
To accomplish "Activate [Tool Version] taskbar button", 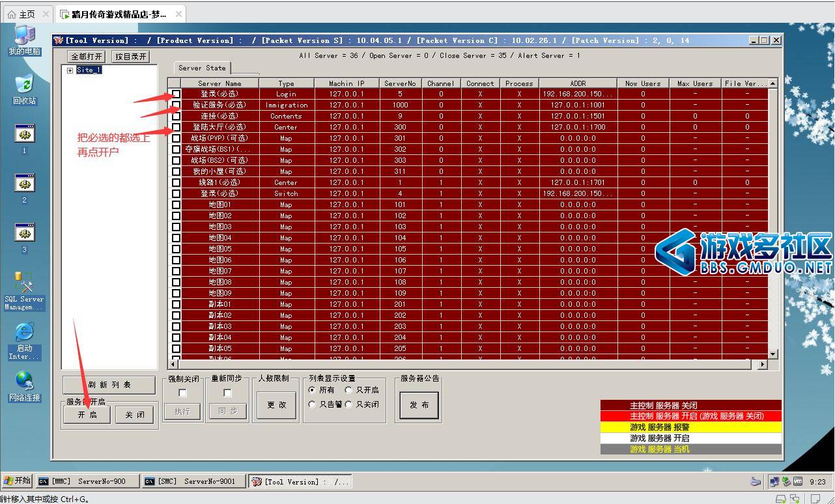I will 301,481.
